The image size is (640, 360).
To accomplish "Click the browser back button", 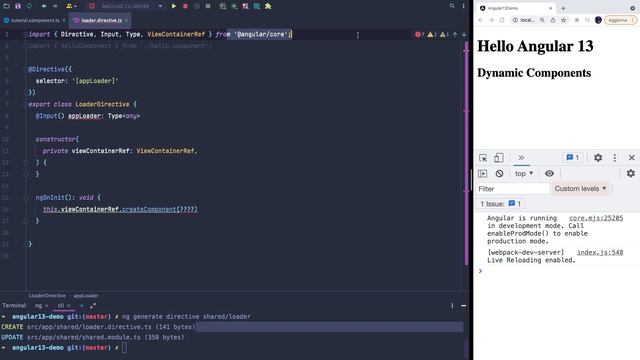I will [480, 20].
